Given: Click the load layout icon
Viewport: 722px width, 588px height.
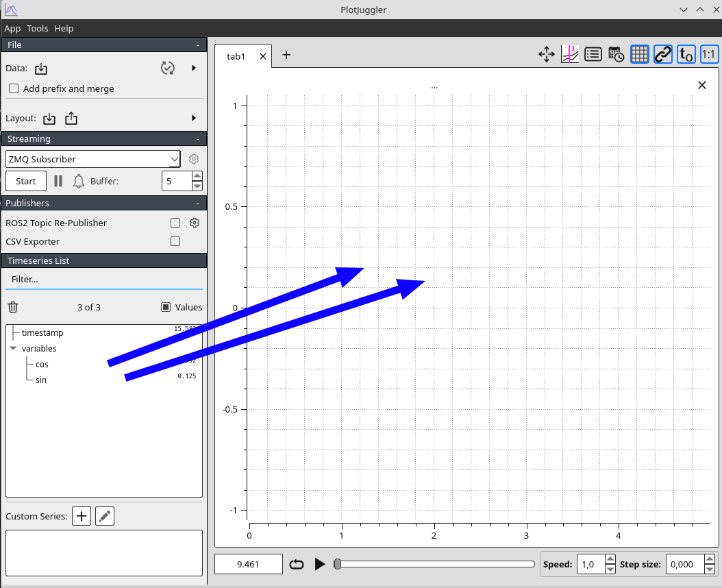Looking at the screenshot, I should click(49, 119).
